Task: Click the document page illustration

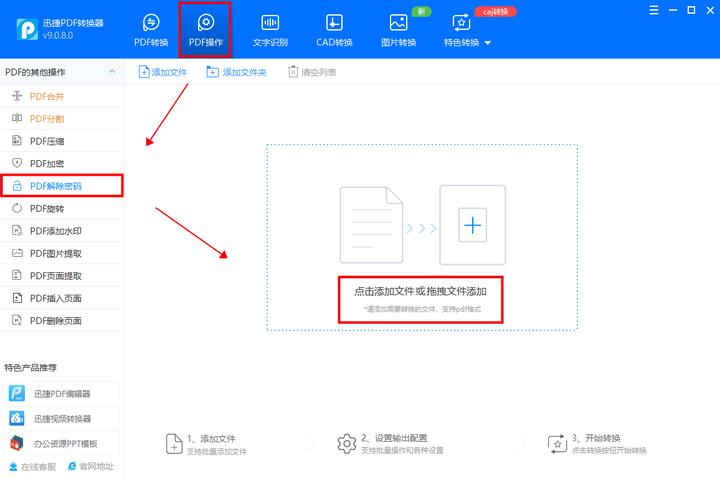Action: [x=371, y=225]
